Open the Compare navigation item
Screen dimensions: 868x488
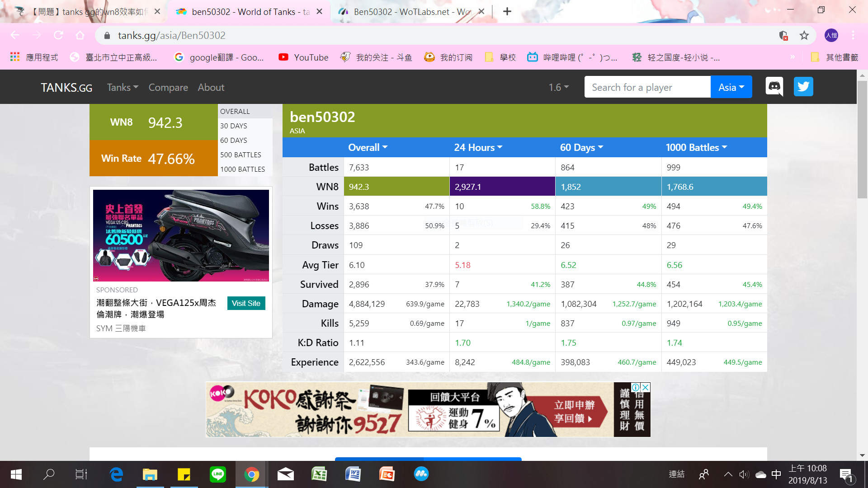click(168, 87)
